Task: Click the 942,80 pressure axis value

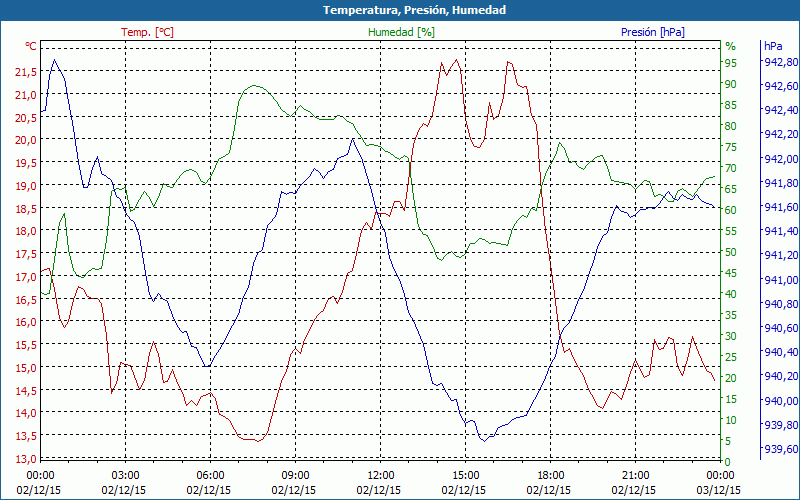Action: [x=779, y=62]
